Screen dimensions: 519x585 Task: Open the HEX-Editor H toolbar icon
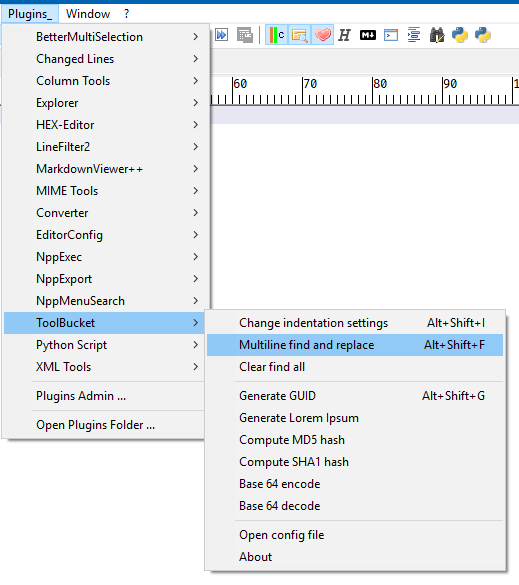pyautogui.click(x=344, y=35)
